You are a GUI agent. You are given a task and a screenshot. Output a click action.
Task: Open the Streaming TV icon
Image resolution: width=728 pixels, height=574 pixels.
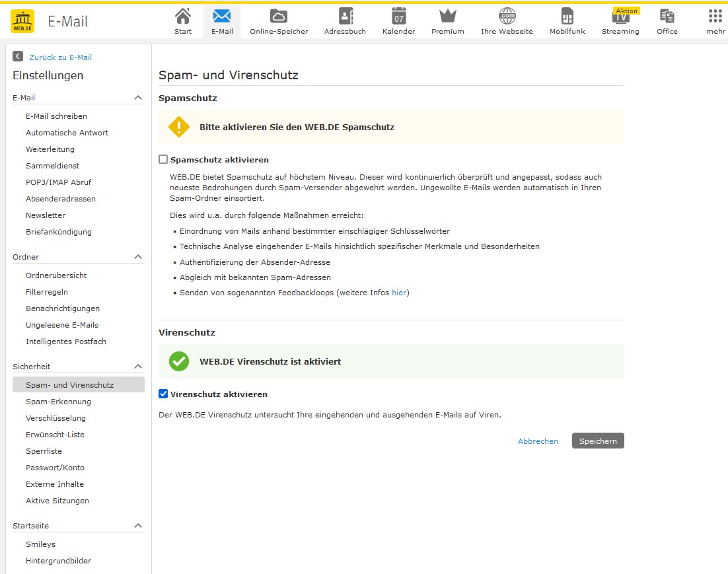pyautogui.click(x=620, y=18)
